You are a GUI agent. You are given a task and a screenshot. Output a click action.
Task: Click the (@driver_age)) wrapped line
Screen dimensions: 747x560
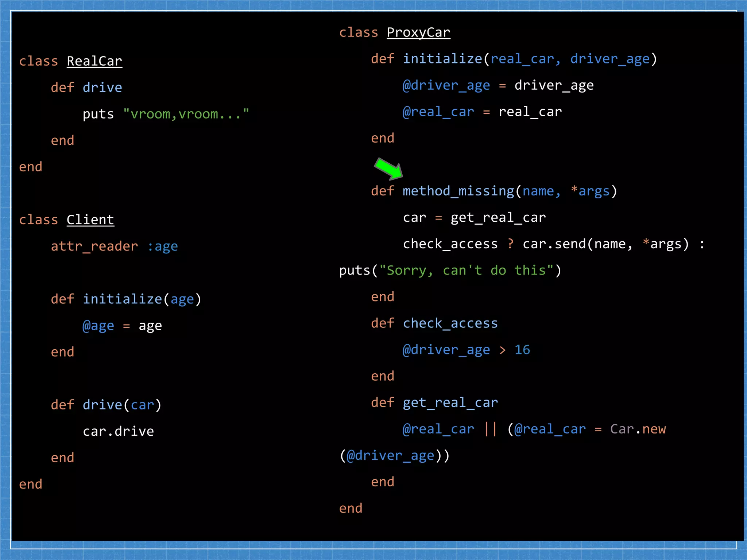click(394, 455)
